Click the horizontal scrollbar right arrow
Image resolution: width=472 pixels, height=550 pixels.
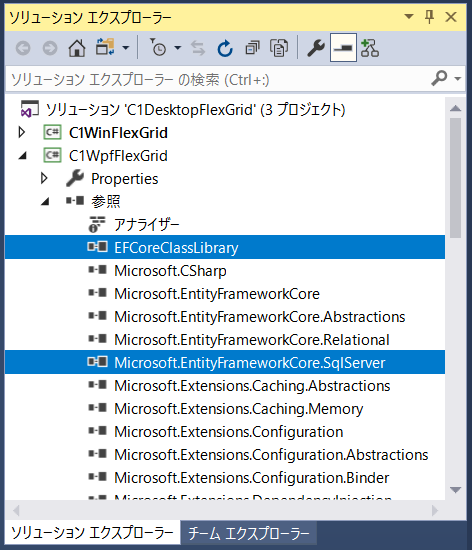tap(435, 510)
